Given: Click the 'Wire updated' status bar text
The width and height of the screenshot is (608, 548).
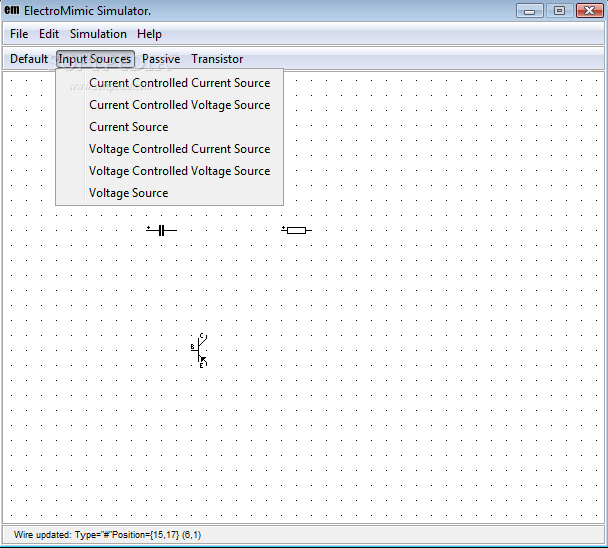Looking at the screenshot, I should tap(107, 535).
